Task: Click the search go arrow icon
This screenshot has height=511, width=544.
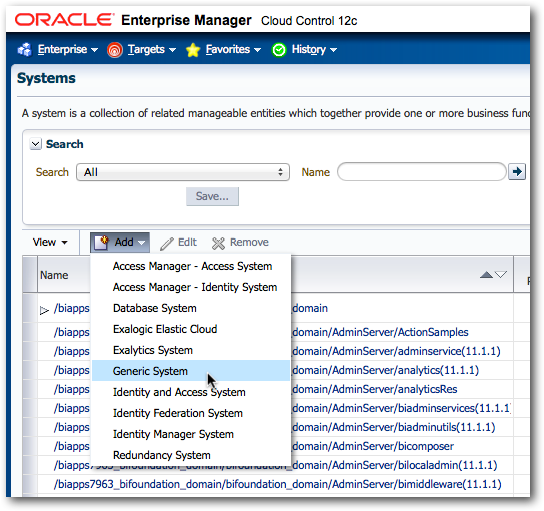Action: click(517, 171)
